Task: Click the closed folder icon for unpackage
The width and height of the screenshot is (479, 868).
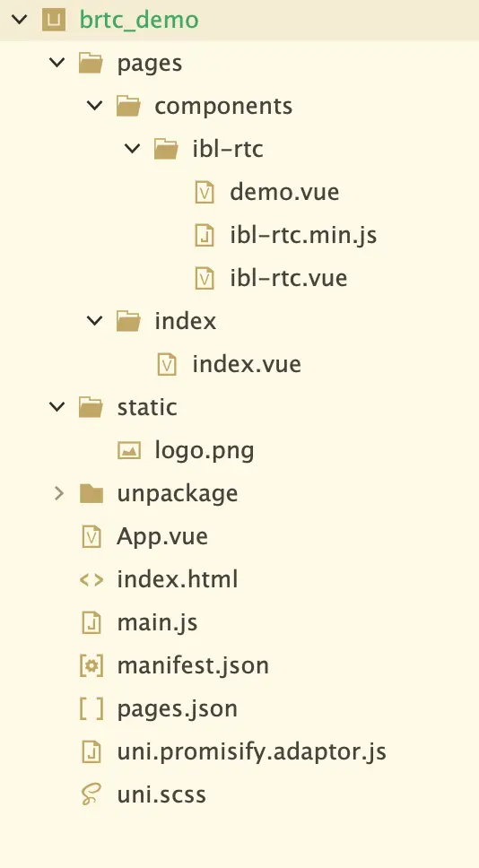Action: tap(91, 493)
